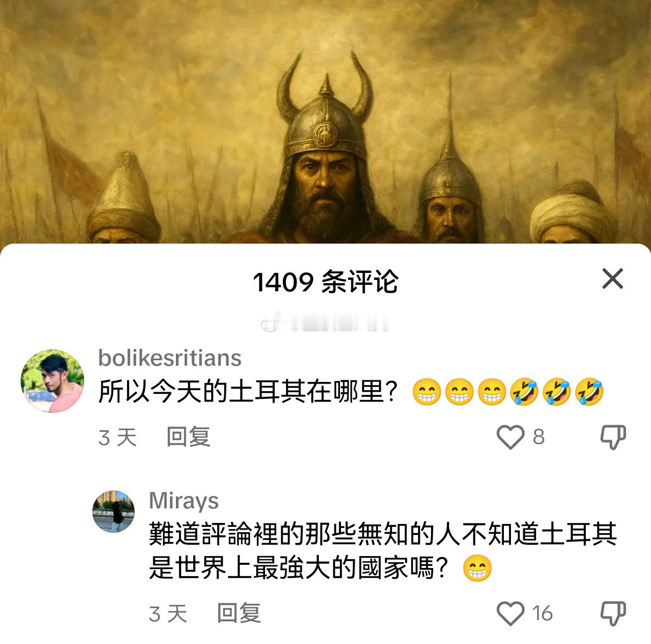Tap the blurred bar below comments header

point(325,323)
